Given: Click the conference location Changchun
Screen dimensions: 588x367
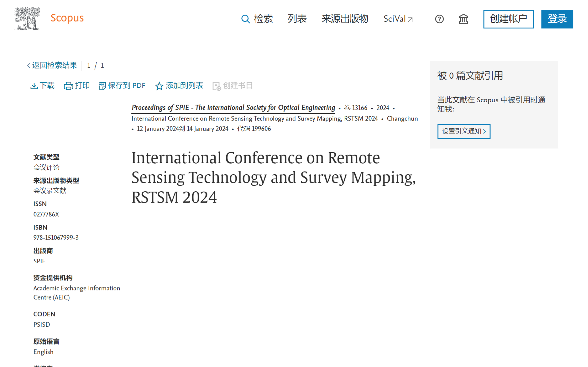Looking at the screenshot, I should pos(402,118).
